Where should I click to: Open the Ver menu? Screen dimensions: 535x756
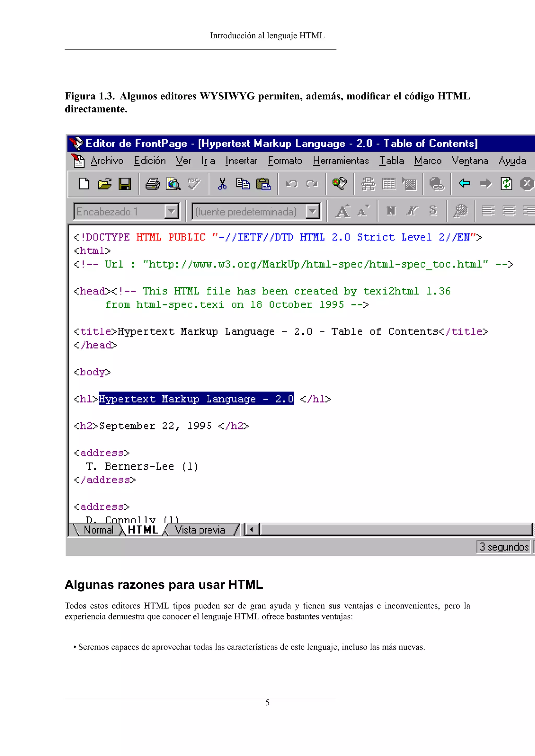[183, 161]
